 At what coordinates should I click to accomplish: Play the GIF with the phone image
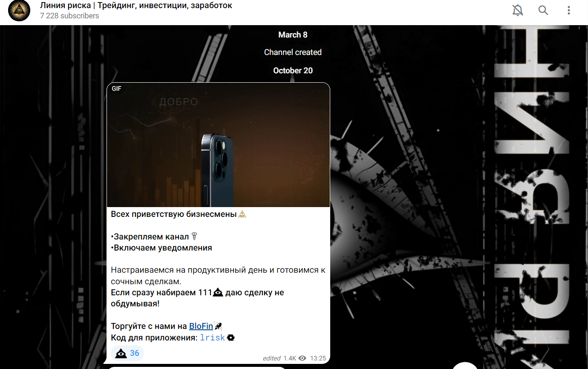[218, 145]
